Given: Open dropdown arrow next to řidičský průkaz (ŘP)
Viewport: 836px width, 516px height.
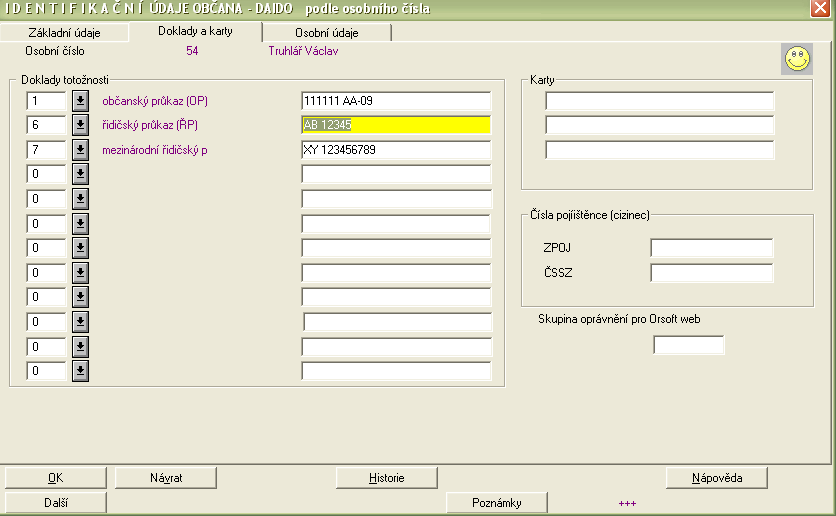Looking at the screenshot, I should [x=81, y=125].
